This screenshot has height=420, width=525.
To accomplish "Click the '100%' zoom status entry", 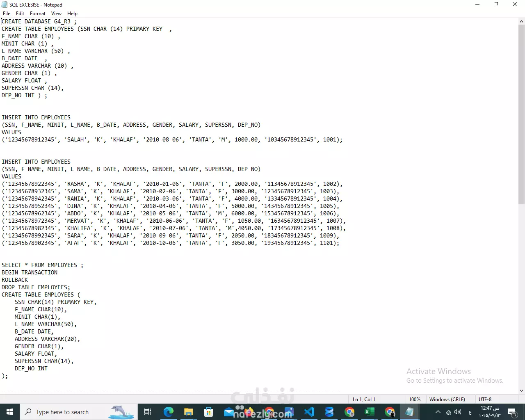I will (415, 399).
